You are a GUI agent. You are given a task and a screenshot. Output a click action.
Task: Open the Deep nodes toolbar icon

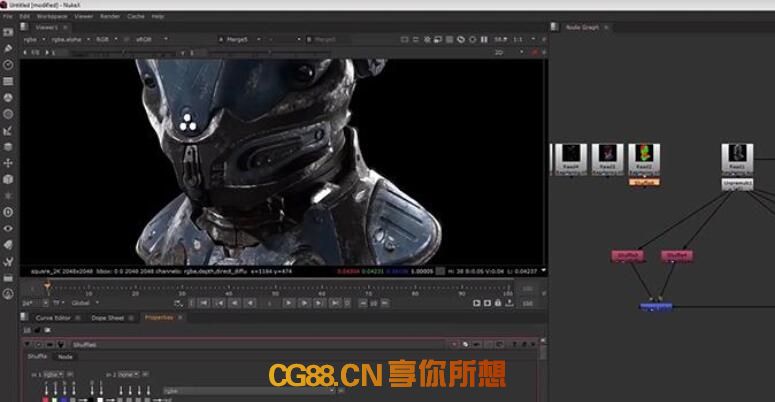(x=8, y=212)
